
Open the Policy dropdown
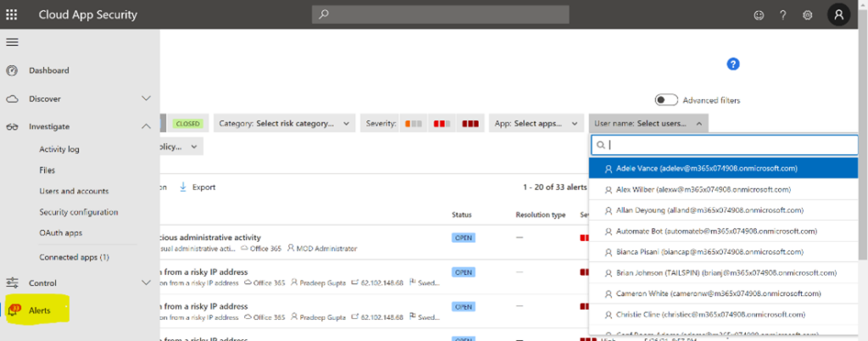181,147
